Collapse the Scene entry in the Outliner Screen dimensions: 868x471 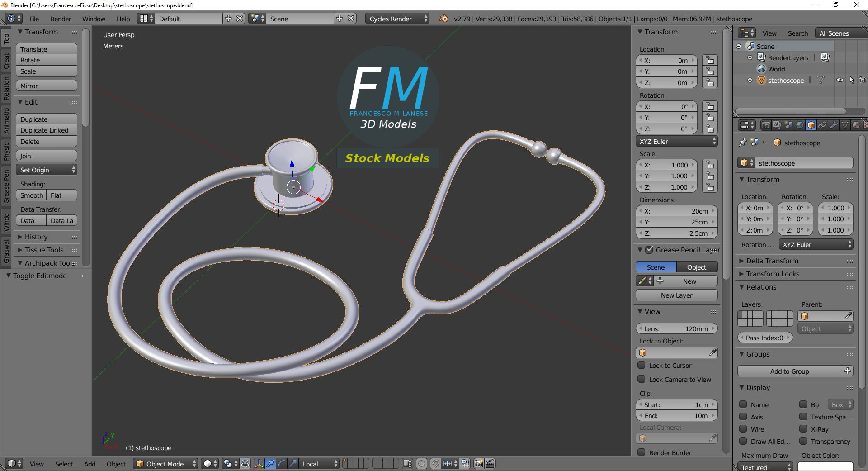tap(738, 46)
